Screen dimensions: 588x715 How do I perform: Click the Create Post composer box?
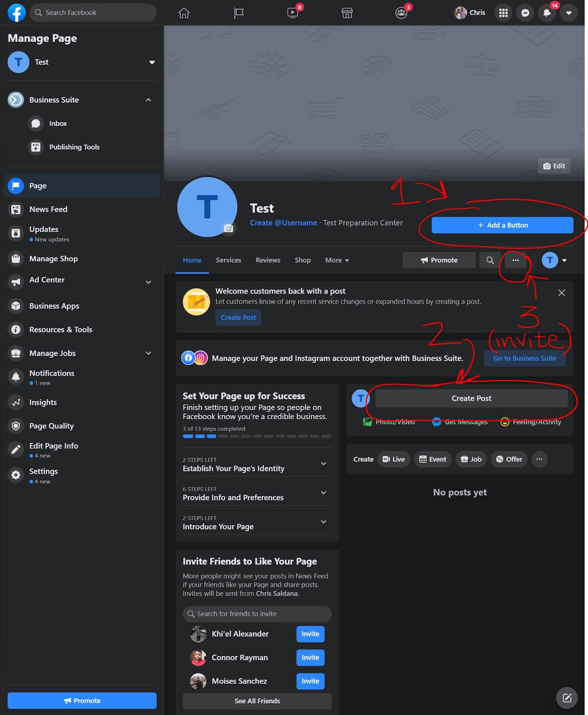coord(471,398)
